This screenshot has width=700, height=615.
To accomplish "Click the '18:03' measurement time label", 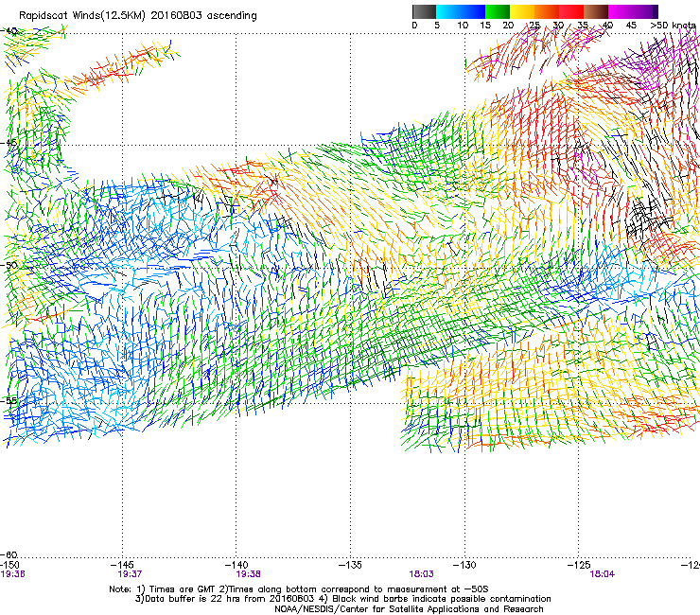I will coord(421,574).
